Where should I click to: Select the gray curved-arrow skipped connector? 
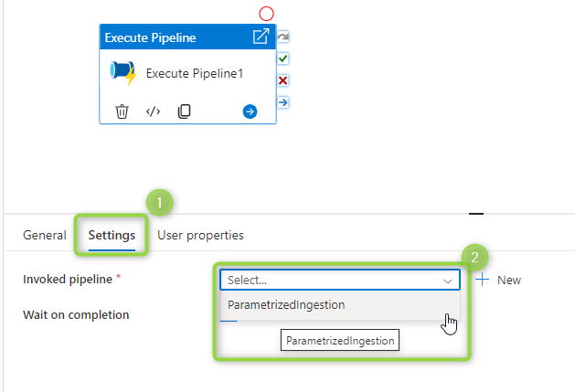point(282,37)
